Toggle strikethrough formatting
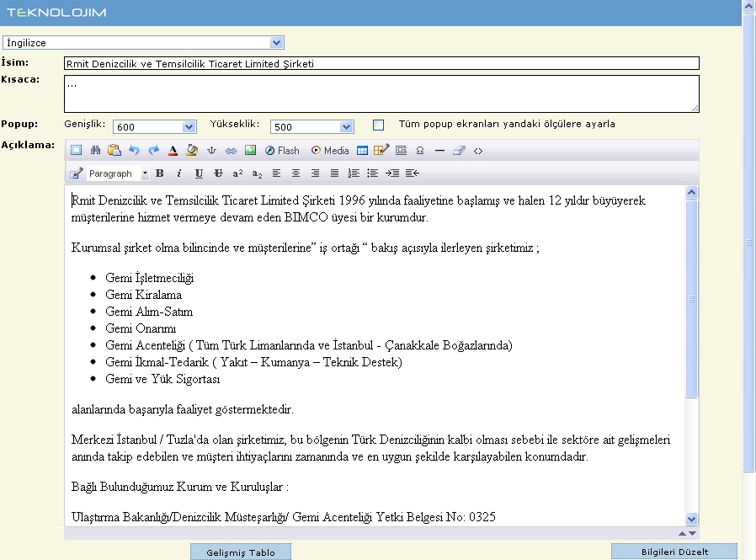 pyautogui.click(x=218, y=173)
